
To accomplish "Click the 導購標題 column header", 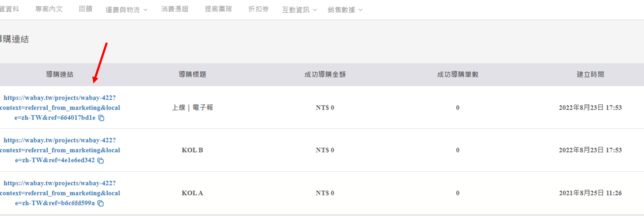I will [x=192, y=74].
